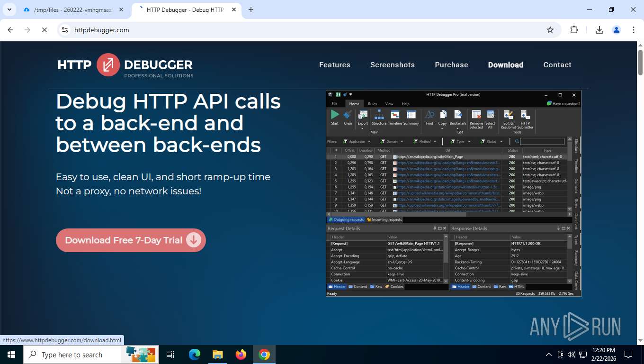This screenshot has width=644, height=364.
Task: Go forward in browser history
Action: click(x=27, y=30)
